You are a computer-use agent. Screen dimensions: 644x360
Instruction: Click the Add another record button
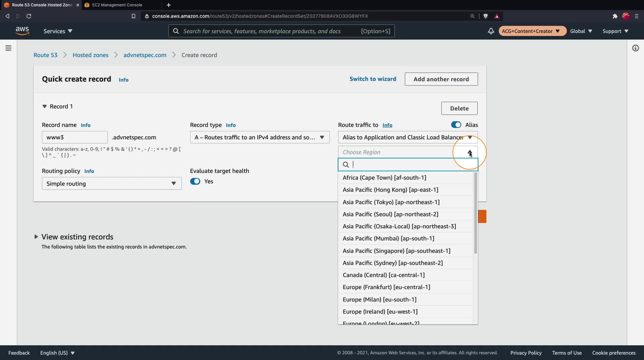(x=441, y=79)
